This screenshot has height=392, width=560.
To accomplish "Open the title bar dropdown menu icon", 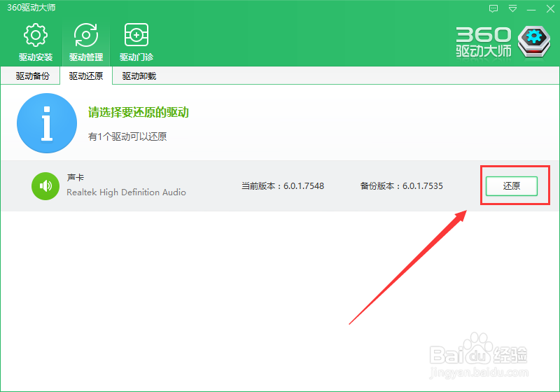I will point(512,8).
